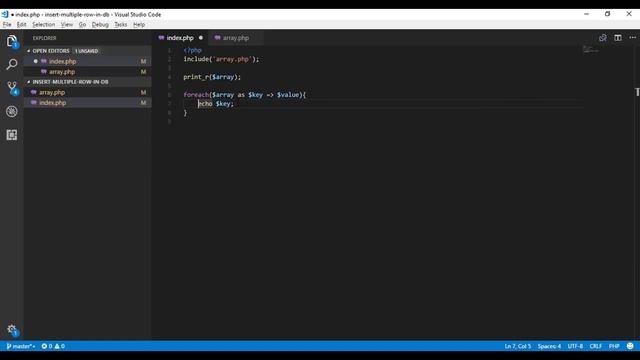Open the Edit menu
640x360 pixels.
tap(21, 24)
